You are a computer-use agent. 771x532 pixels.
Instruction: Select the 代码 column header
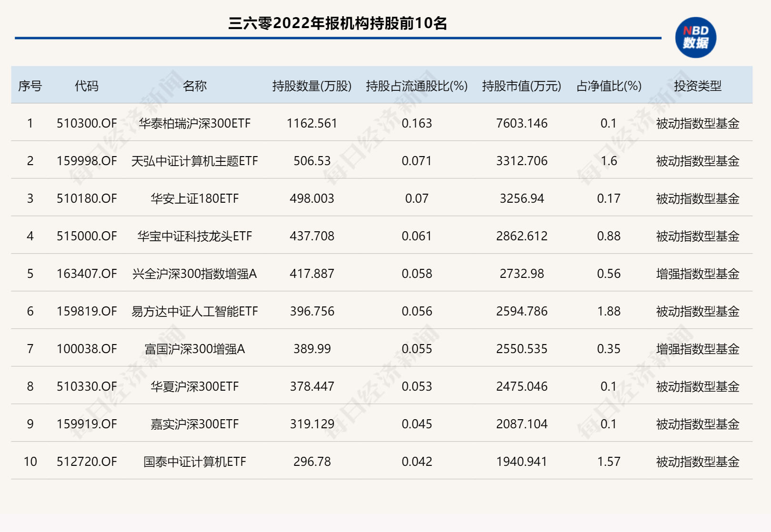click(x=87, y=86)
